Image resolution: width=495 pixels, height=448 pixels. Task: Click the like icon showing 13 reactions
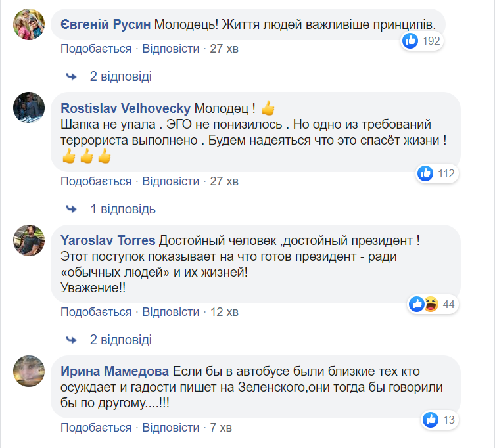[431, 419]
